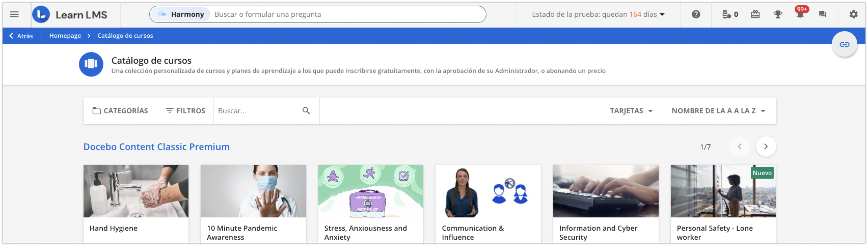The height and width of the screenshot is (246, 868).
Task: Expand the Tarjetas view dropdown
Action: coord(631,111)
